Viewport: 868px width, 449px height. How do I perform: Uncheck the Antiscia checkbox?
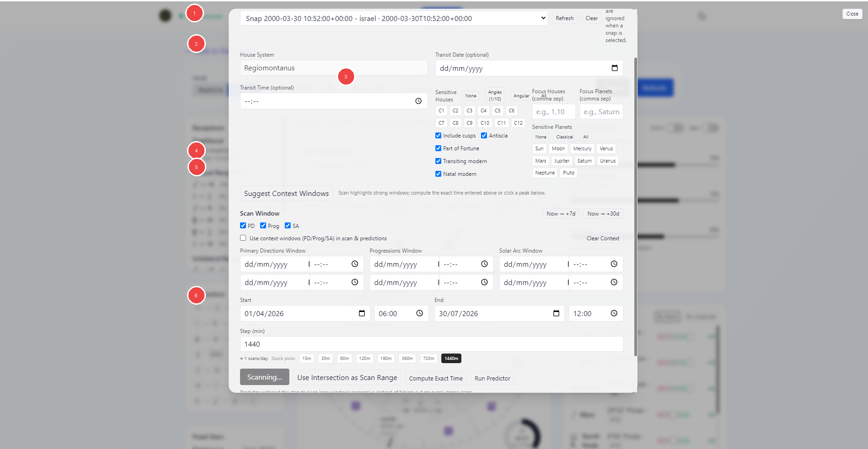[484, 135]
